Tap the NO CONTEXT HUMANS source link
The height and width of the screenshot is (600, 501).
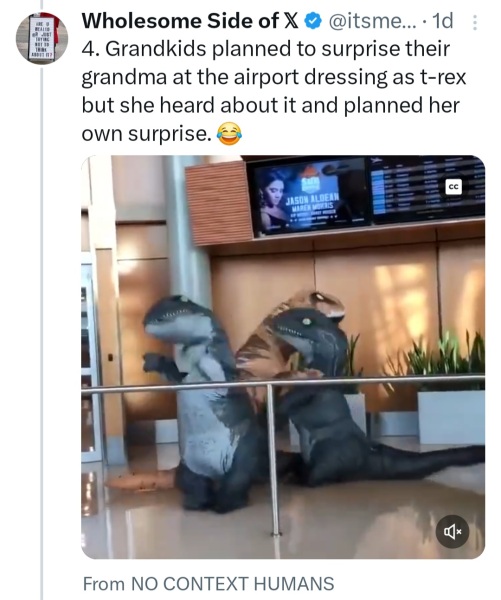point(232,584)
